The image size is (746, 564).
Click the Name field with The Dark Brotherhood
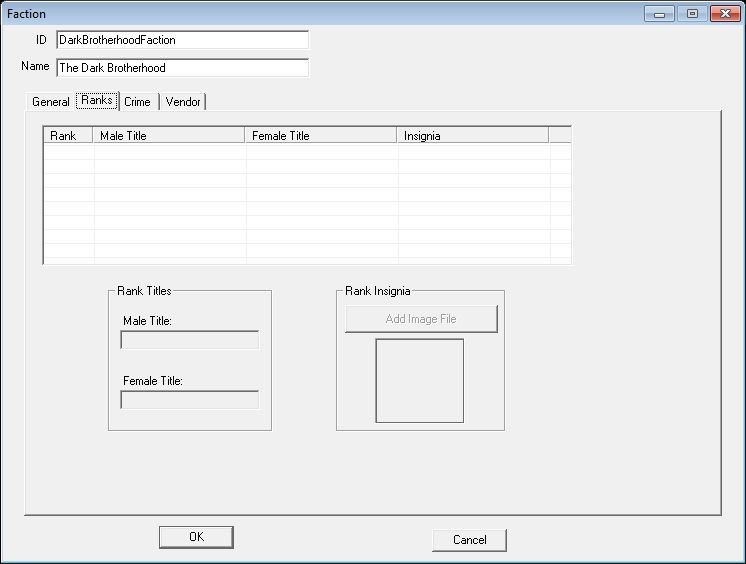point(183,68)
